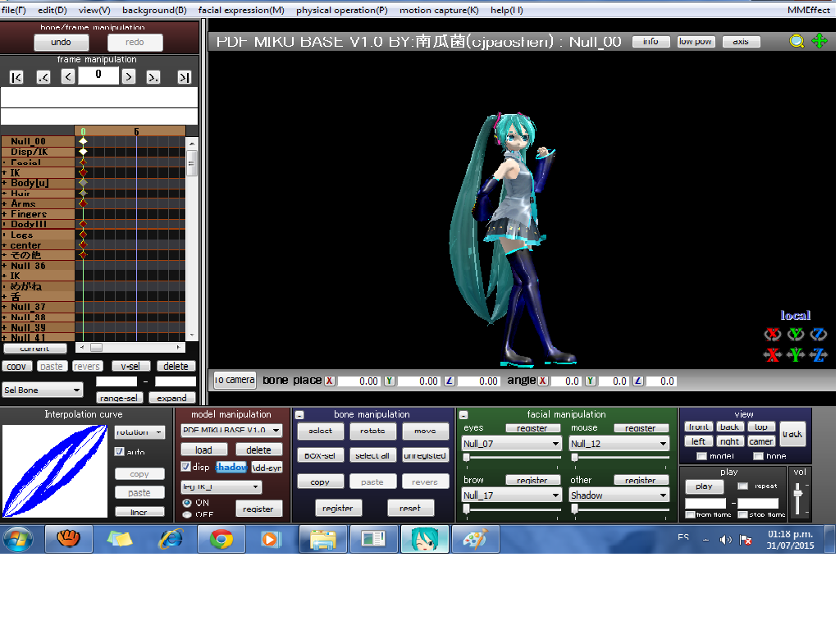The image size is (840, 630).
Task: Adjust the vol volume slider
Action: [x=798, y=492]
